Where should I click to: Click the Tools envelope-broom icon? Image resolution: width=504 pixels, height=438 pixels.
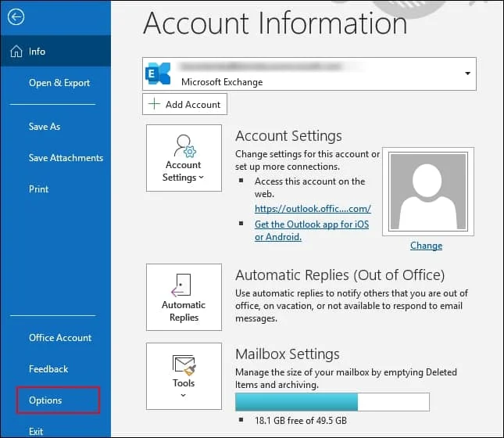point(184,365)
